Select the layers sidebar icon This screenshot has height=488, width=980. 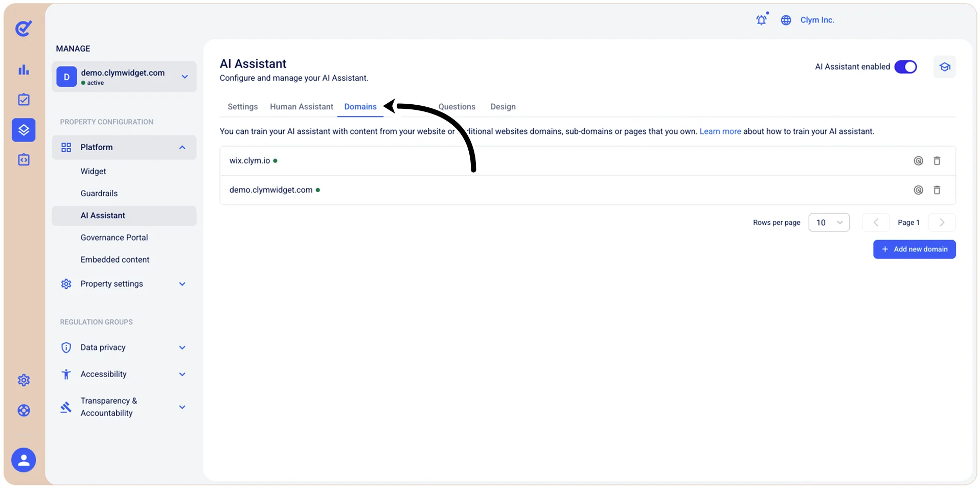tap(24, 130)
